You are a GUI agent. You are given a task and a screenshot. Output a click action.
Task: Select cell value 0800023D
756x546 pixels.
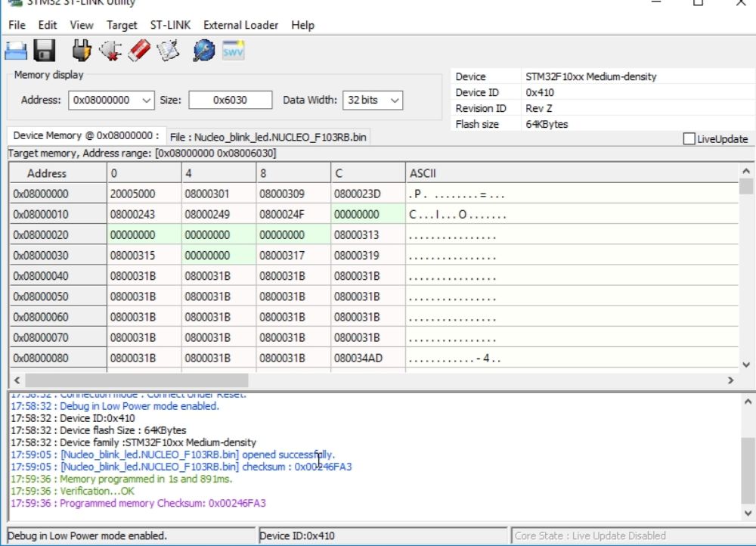click(x=368, y=194)
